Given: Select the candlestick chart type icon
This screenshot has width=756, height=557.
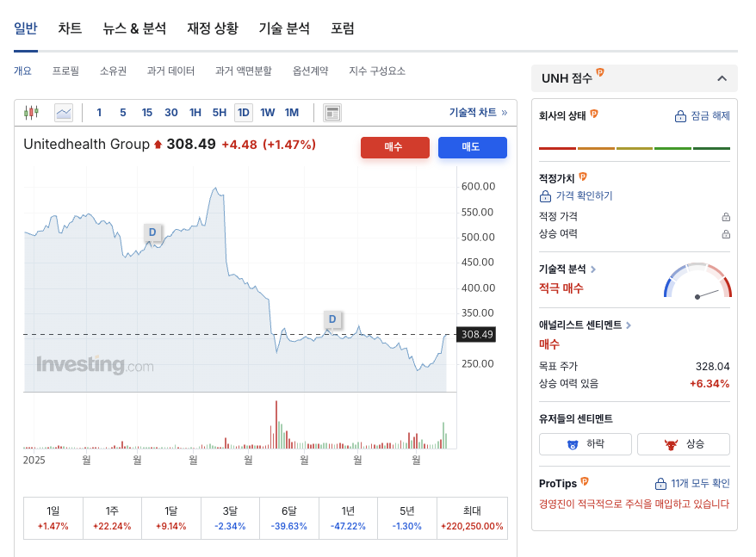Looking at the screenshot, I should pos(32,112).
